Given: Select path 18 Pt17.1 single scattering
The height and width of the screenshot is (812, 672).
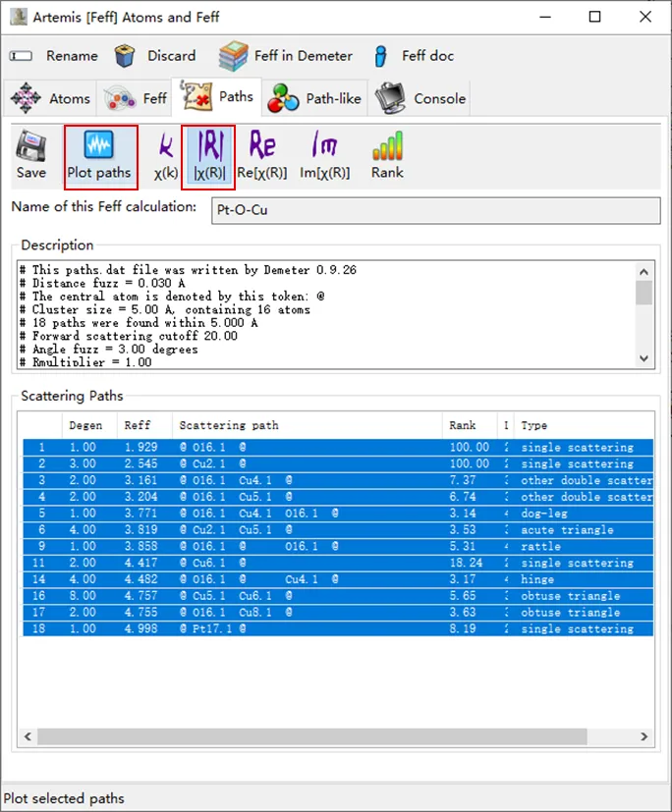Looking at the screenshot, I should tap(338, 628).
